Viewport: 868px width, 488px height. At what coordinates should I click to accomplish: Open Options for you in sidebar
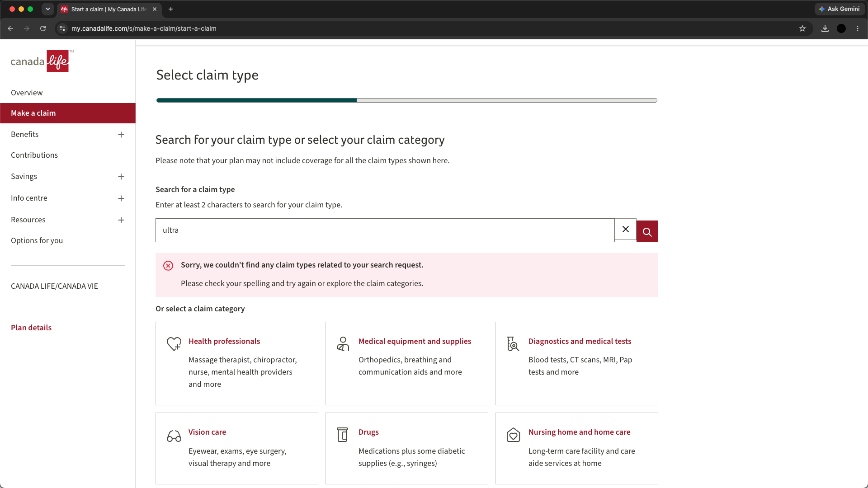(x=37, y=240)
